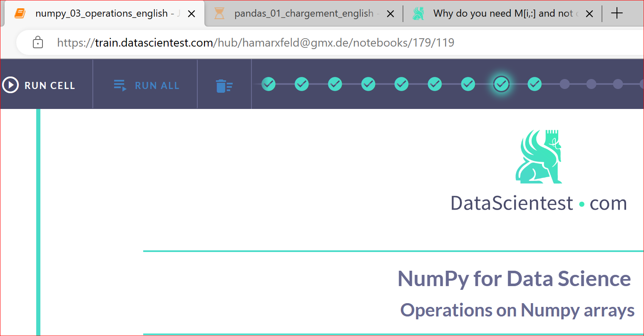This screenshot has height=336, width=644.
Task: Select the highlighted eighth progress step
Action: click(x=502, y=84)
